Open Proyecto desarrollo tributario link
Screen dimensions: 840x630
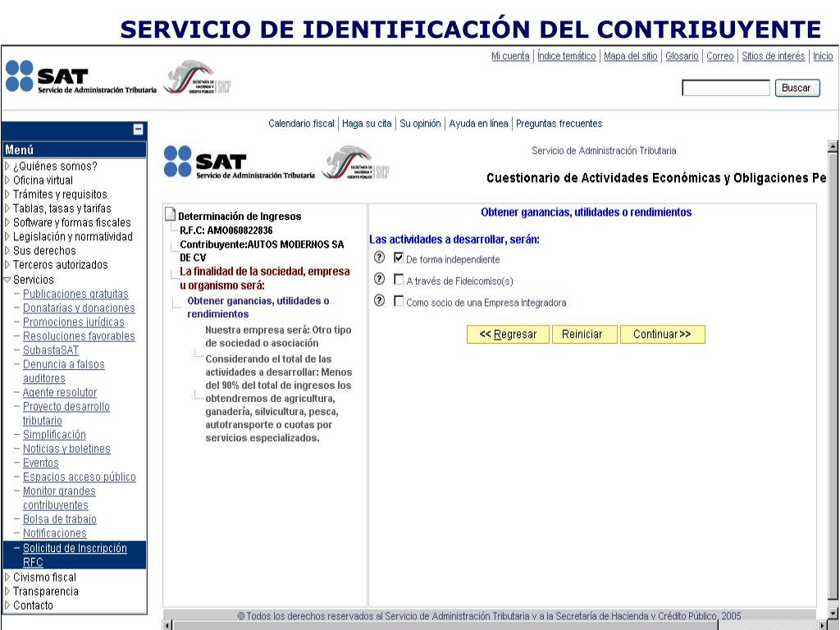[66, 413]
